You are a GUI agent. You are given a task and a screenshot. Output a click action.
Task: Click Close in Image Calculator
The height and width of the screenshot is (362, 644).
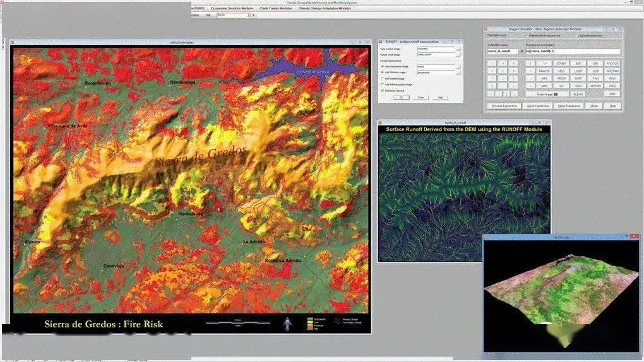(x=594, y=106)
